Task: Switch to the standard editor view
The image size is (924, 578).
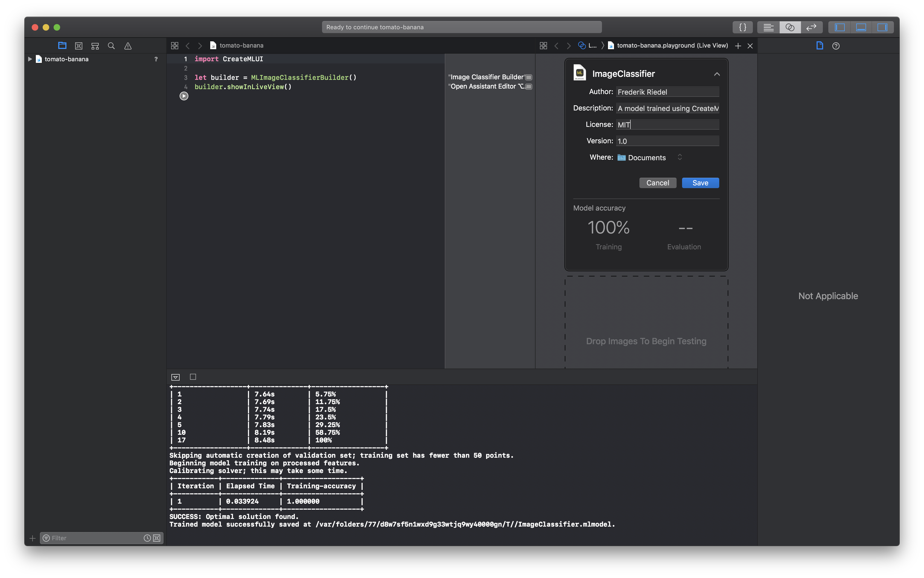Action: point(768,27)
